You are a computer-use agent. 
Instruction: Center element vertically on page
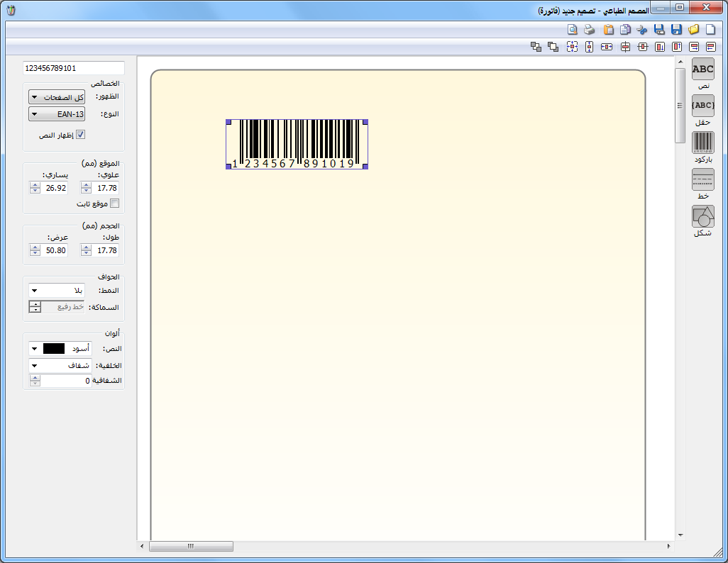(589, 46)
